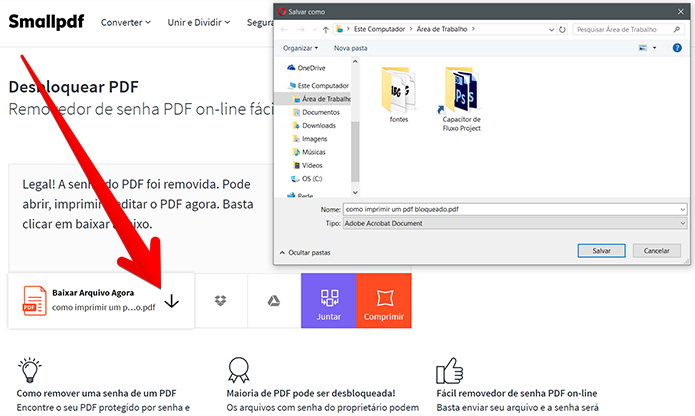Viewport: 695px width, 416px height.
Task: Select the fontes folder thumbnail
Action: pos(398,95)
